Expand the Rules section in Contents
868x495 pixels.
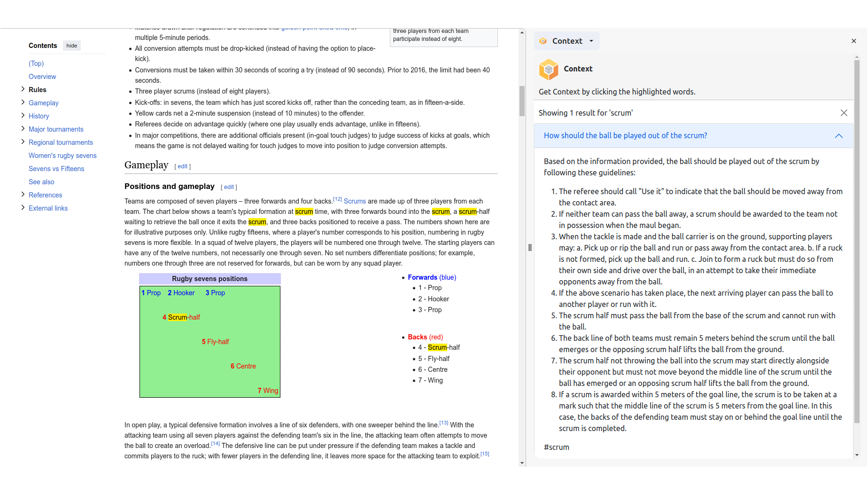click(23, 89)
